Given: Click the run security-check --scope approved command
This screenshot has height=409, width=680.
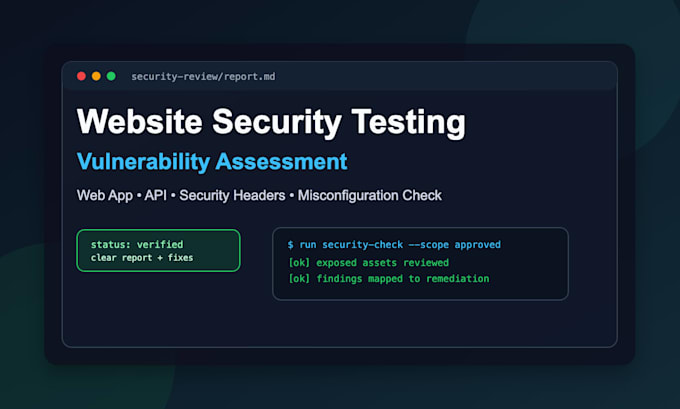Looking at the screenshot, I should (394, 245).
